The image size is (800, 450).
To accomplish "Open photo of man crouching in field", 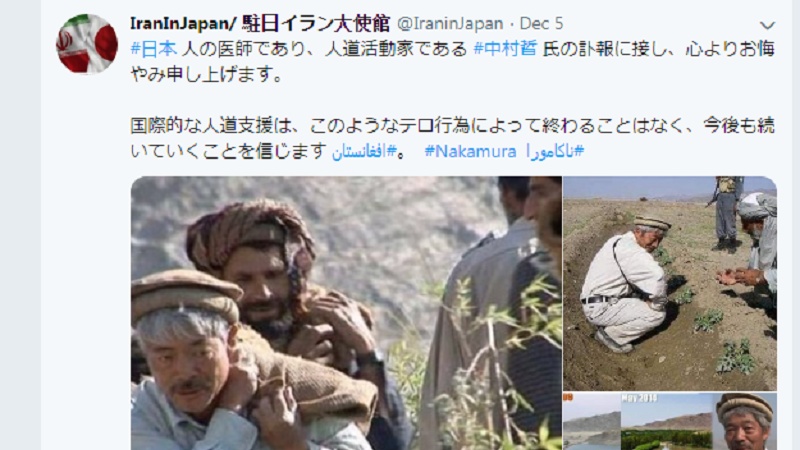I will 670,283.
